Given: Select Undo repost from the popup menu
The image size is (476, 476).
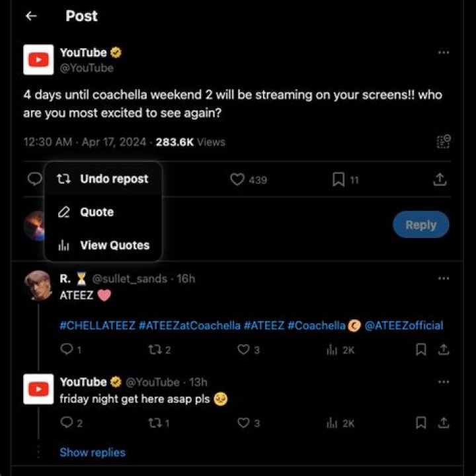Looking at the screenshot, I should point(103,179).
